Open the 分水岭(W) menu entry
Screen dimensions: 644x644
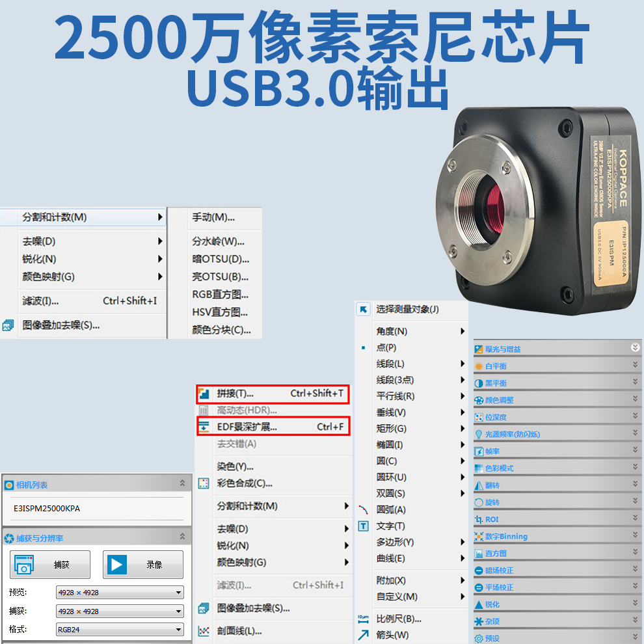tap(218, 241)
